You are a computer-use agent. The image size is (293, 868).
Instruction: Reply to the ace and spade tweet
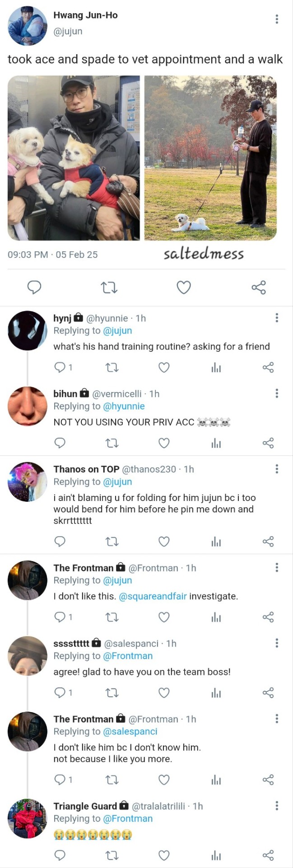click(34, 287)
